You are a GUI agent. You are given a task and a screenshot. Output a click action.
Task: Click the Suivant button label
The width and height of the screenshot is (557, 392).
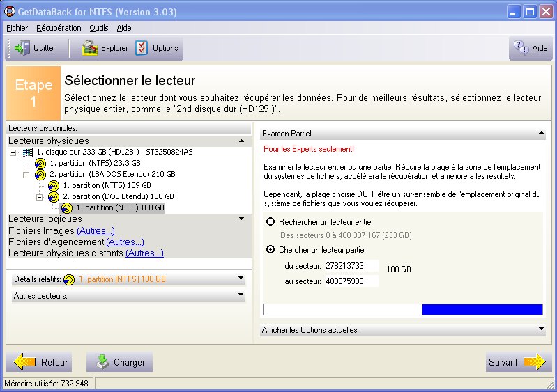(503, 362)
